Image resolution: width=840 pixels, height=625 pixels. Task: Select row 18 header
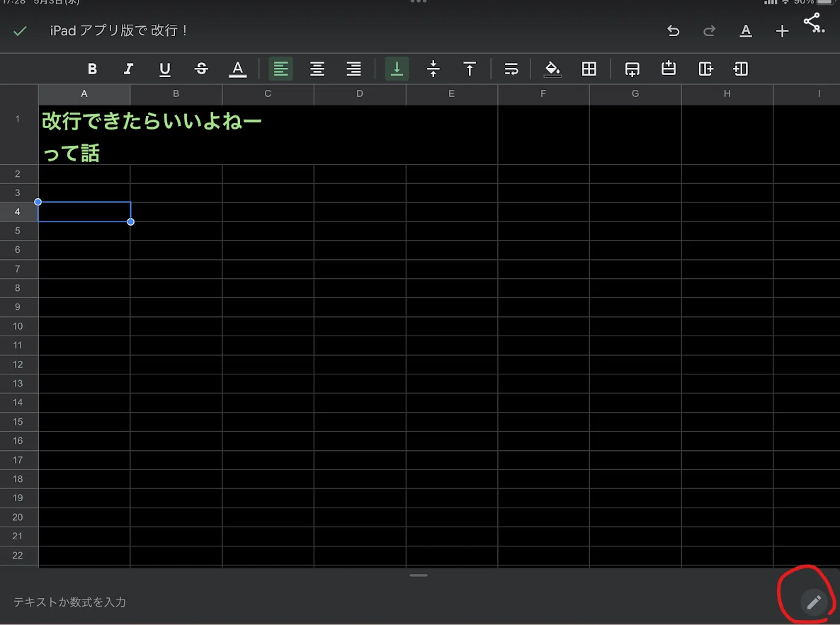tap(18, 478)
